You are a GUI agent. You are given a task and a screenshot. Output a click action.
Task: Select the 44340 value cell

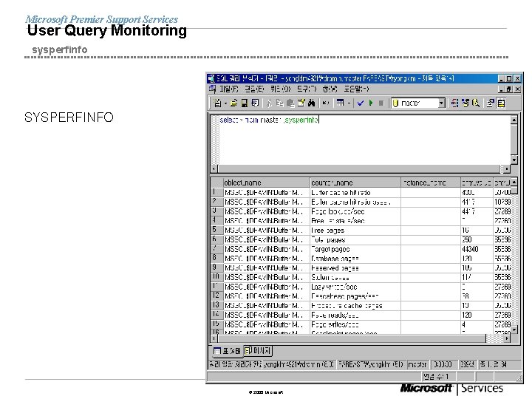(x=477, y=249)
